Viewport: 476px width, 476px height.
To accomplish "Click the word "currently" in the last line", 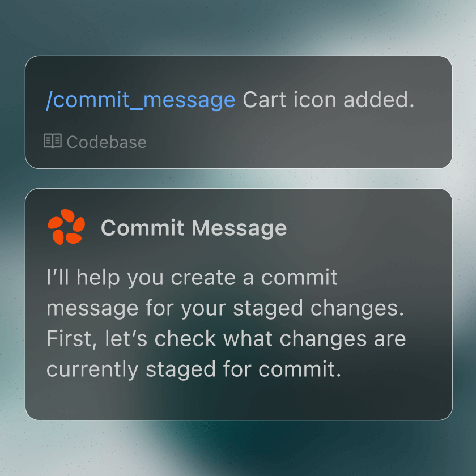I will pos(92,369).
